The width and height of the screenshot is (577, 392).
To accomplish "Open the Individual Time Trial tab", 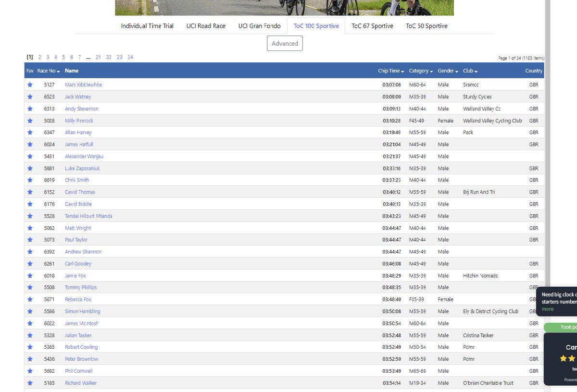I will 147,26.
